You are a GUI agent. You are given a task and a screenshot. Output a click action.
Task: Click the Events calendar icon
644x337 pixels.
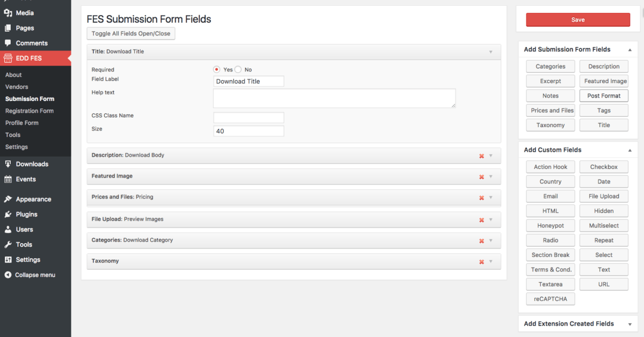tap(9, 179)
